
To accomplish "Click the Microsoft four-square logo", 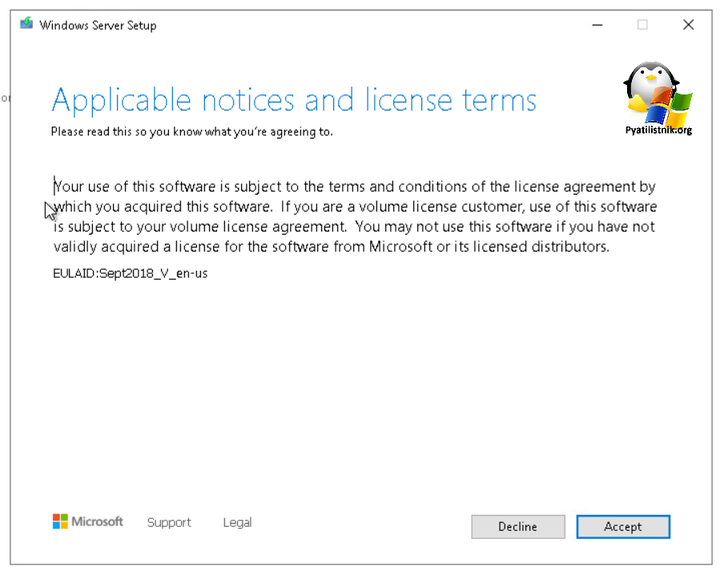I will coord(60,522).
